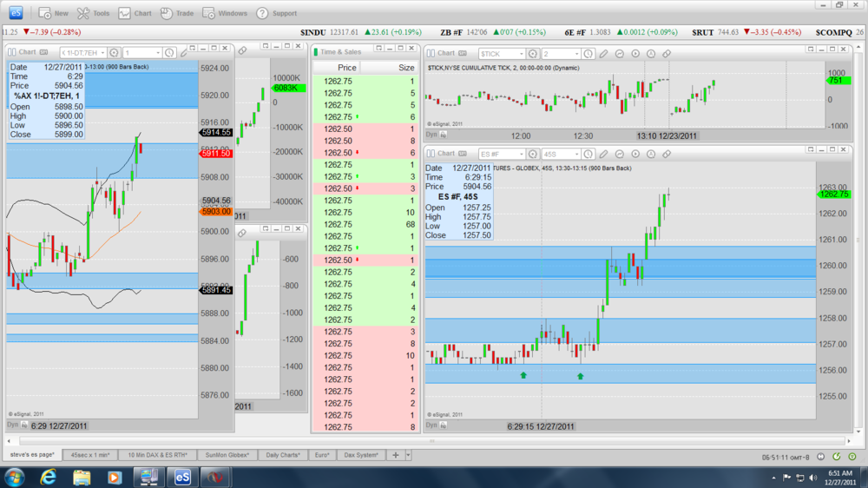Click time template clock in ES #F chart
Screen dimensions: 868x488
click(x=588, y=154)
